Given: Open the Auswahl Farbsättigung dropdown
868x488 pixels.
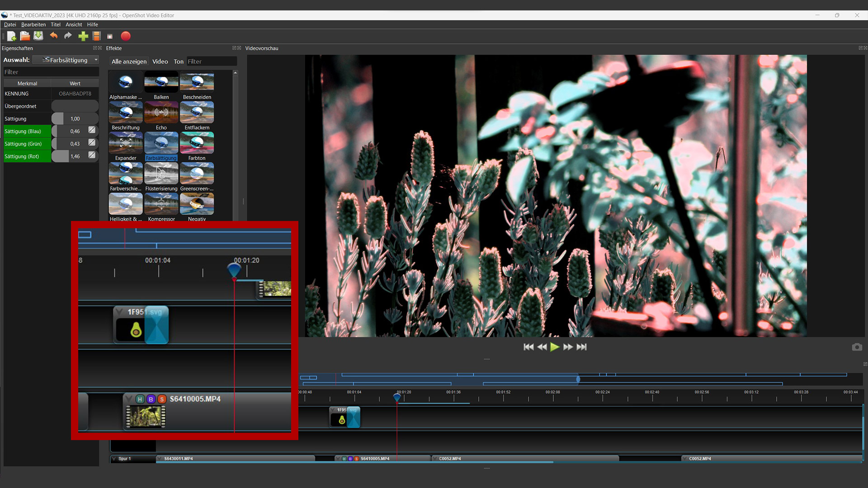Looking at the screenshot, I should pyautogui.click(x=96, y=60).
